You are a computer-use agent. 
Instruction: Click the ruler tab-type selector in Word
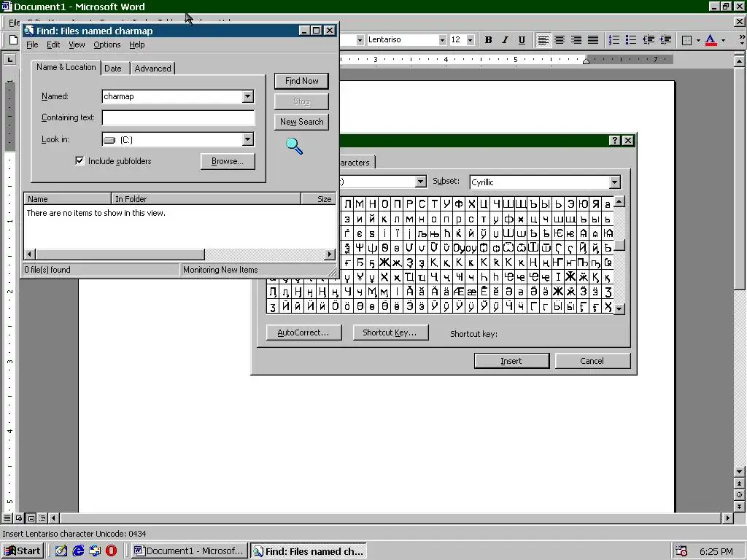pyautogui.click(x=9, y=60)
